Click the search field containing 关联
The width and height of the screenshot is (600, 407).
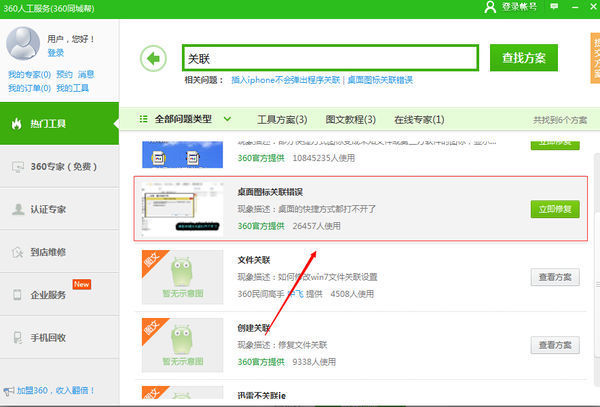[330, 58]
